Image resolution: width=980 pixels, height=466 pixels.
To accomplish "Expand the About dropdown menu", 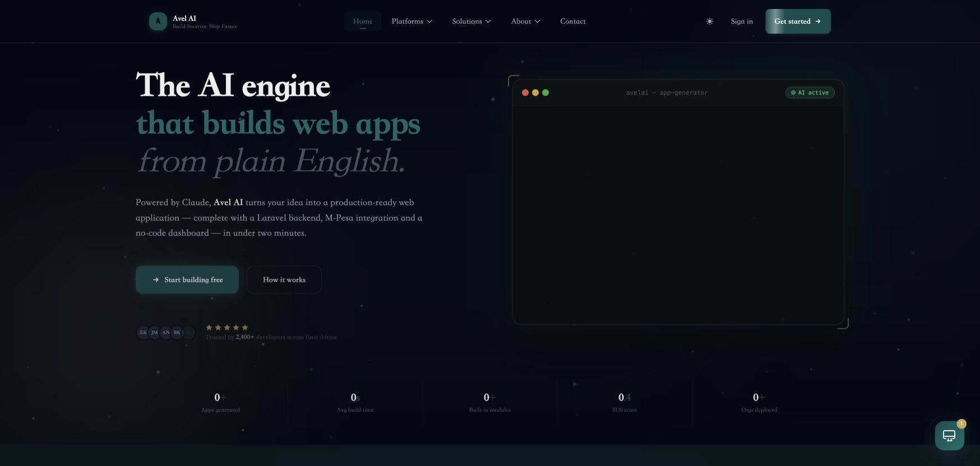I will (525, 21).
